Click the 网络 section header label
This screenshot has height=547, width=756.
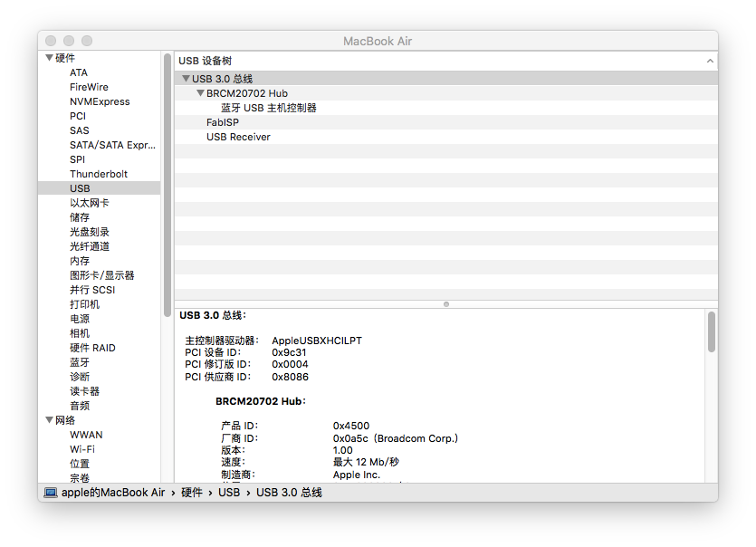tap(65, 420)
